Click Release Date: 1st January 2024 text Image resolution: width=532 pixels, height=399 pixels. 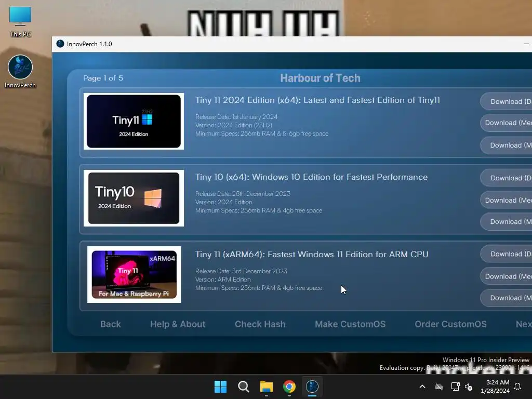(x=236, y=117)
